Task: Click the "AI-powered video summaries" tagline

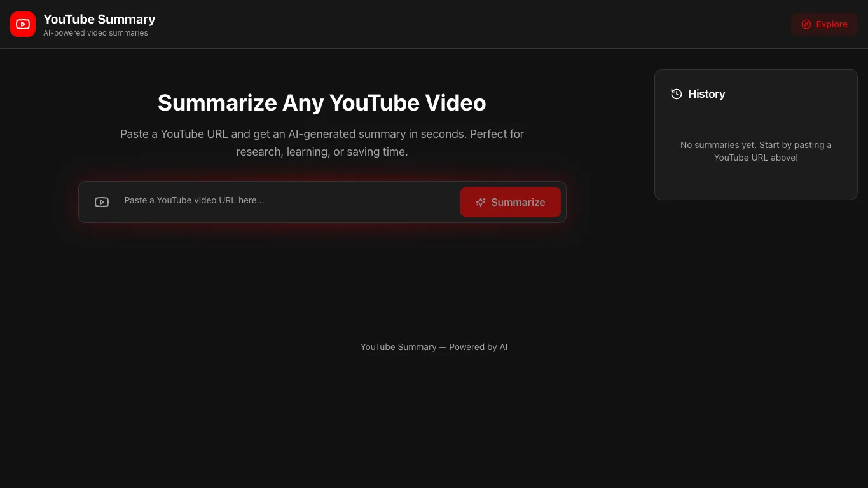Action: (95, 33)
